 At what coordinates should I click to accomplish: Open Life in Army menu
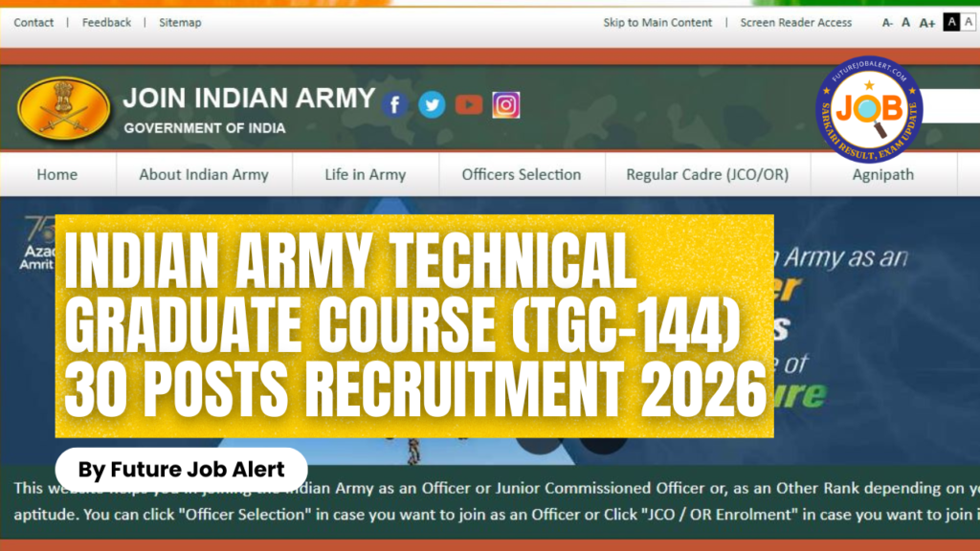(x=365, y=174)
